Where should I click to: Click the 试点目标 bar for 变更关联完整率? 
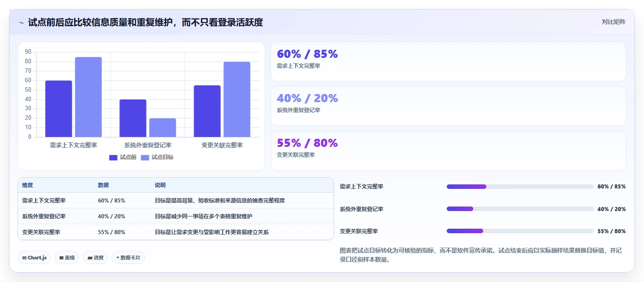click(x=237, y=99)
